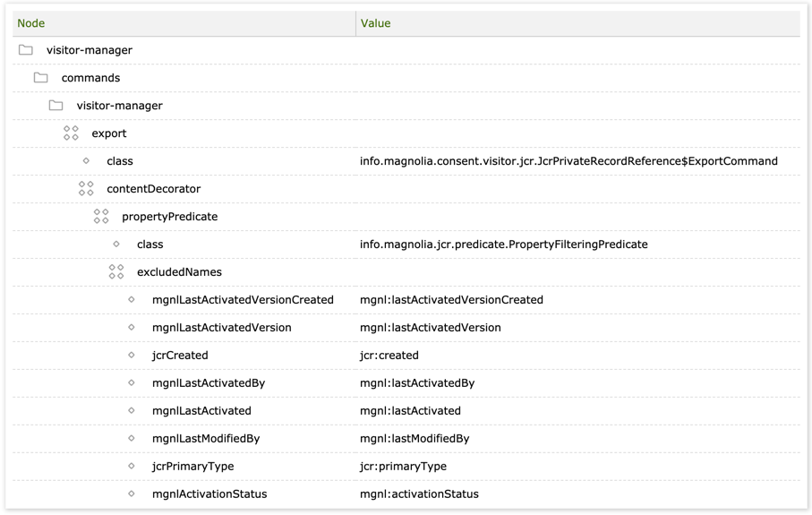Viewport: 812px width, 515px height.
Task: Click the content node icon beside contentDecorator
Action: tap(86, 189)
